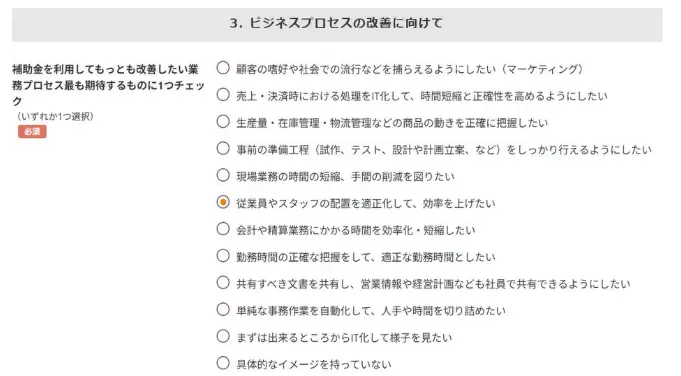Select the マーケティング customer preference radio option
This screenshot has height=376, width=681.
click(223, 68)
